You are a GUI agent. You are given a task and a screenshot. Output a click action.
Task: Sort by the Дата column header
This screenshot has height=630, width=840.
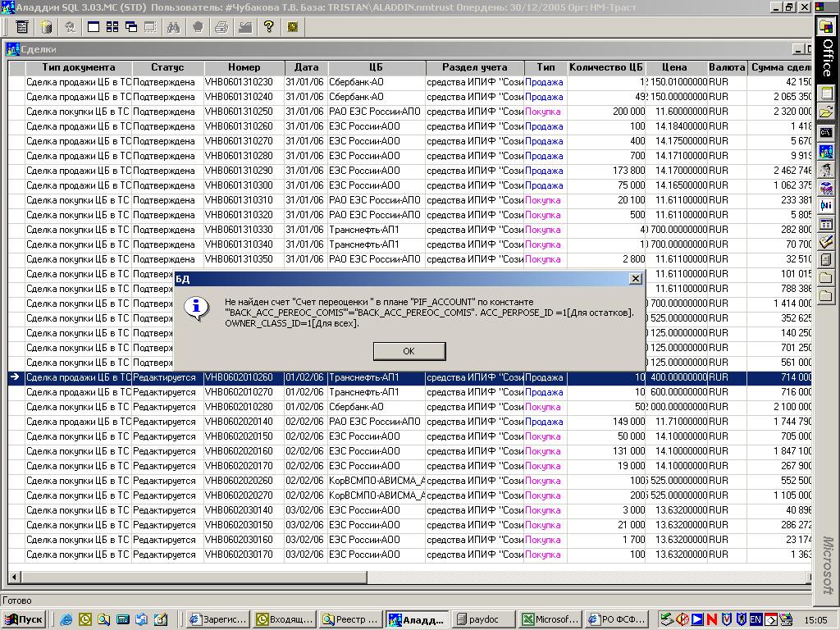[x=307, y=67]
